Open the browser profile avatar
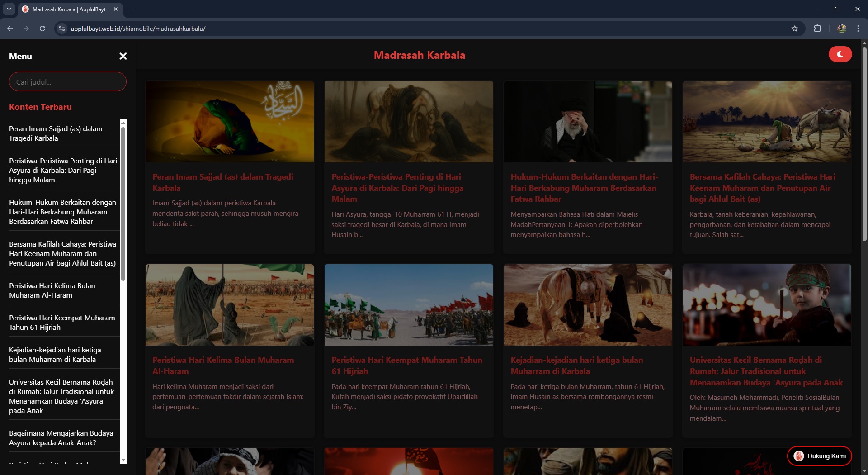The image size is (868, 475). (842, 28)
